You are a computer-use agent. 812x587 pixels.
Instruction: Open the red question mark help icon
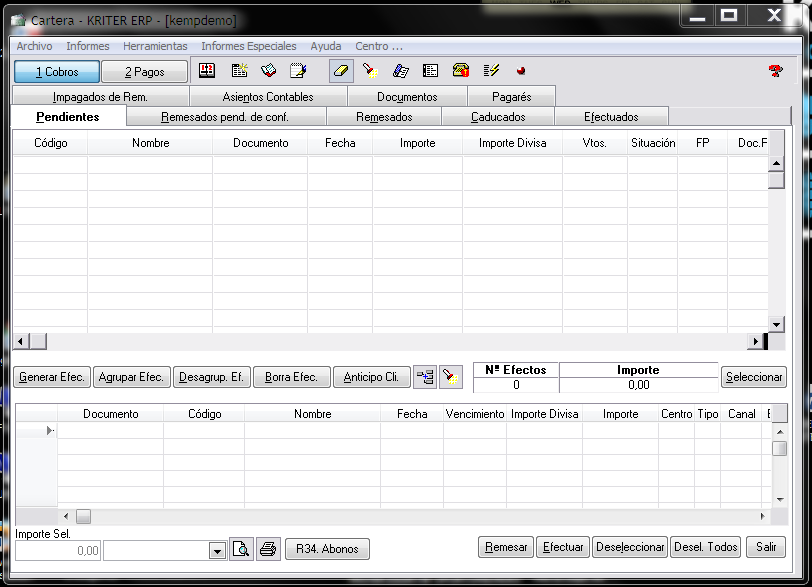click(x=775, y=71)
